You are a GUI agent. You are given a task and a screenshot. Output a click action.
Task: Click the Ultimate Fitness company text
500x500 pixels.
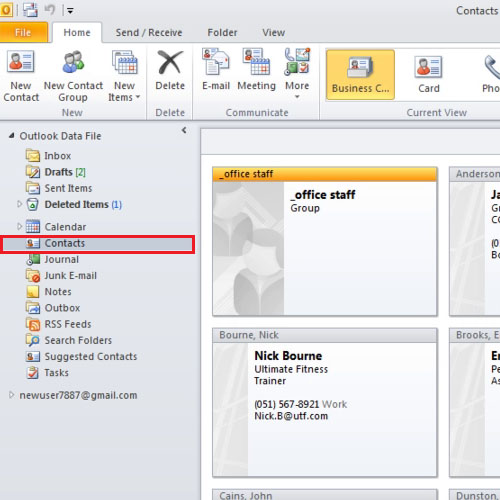coord(291,369)
